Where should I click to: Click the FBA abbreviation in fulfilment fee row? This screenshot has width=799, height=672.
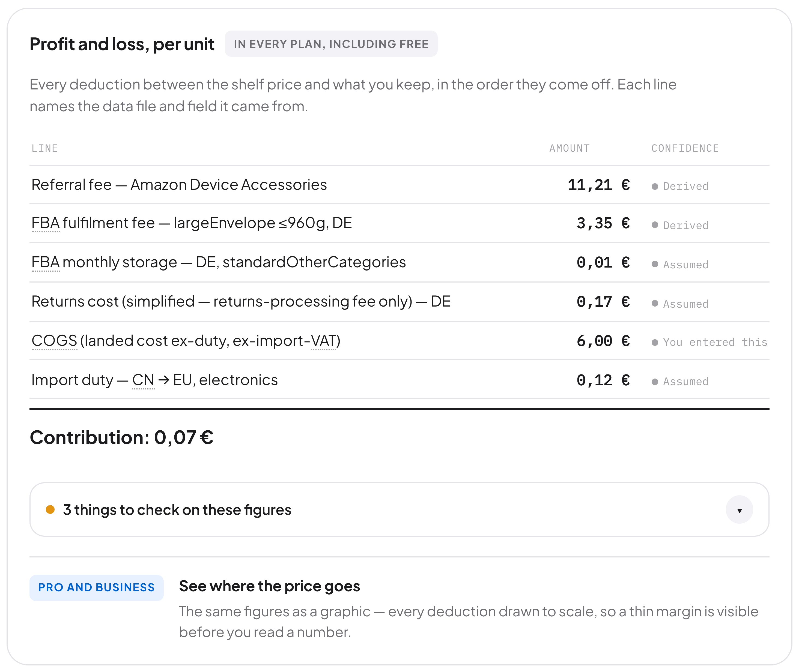pos(46,223)
